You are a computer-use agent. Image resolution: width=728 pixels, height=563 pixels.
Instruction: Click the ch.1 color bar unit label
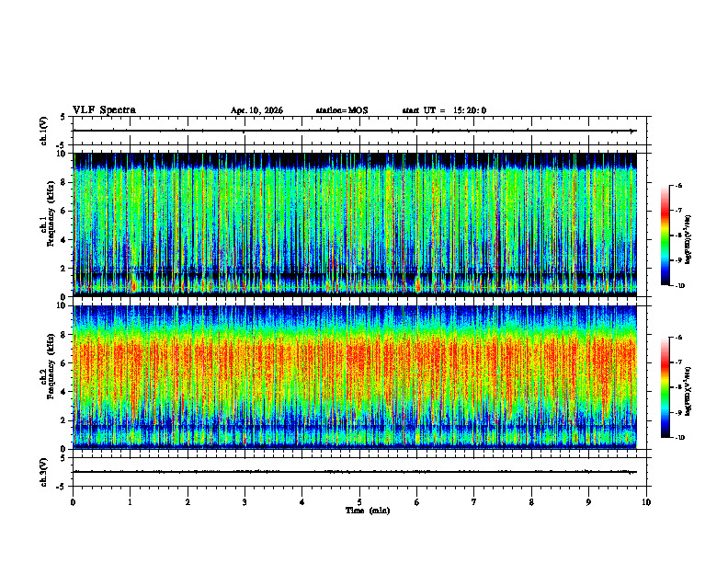click(x=688, y=240)
